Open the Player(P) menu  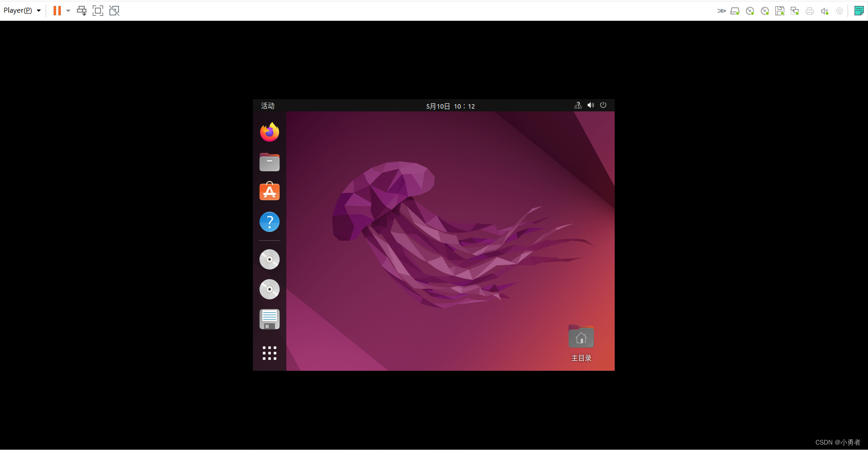click(22, 10)
